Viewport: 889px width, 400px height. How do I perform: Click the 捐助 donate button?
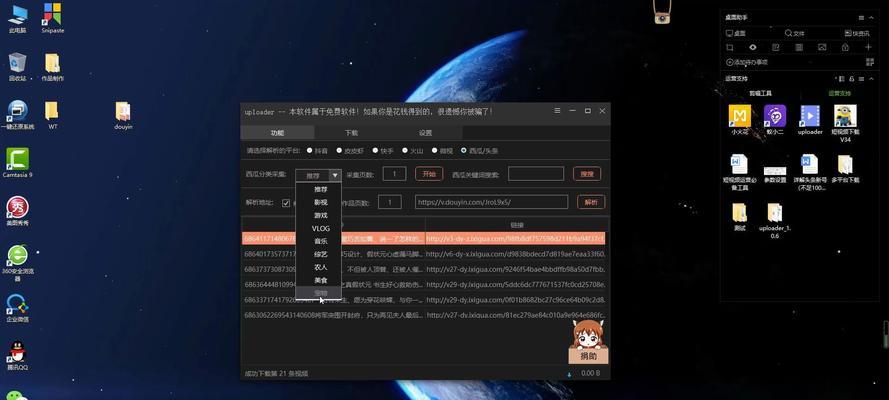[x=588, y=356]
